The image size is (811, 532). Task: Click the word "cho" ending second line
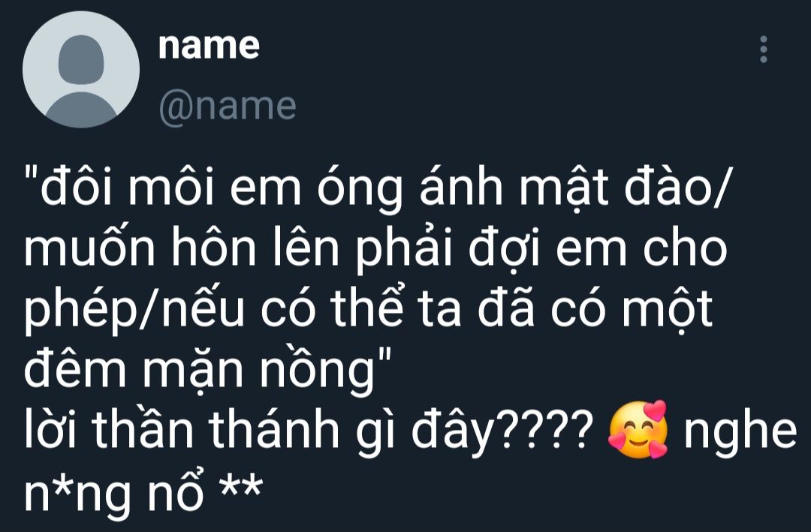click(686, 246)
